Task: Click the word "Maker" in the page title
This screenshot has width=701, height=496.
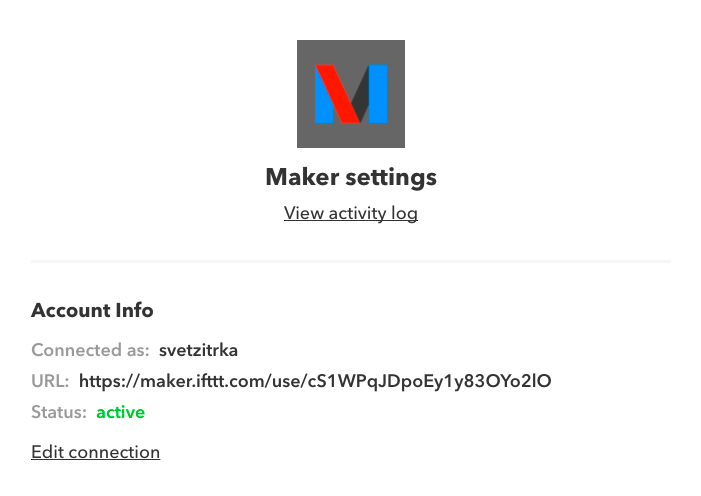Action: 303,177
